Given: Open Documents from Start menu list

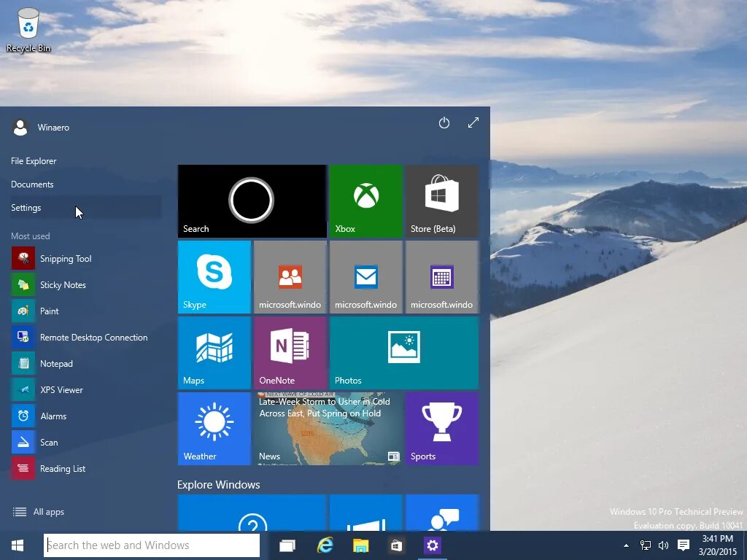Looking at the screenshot, I should click(32, 184).
